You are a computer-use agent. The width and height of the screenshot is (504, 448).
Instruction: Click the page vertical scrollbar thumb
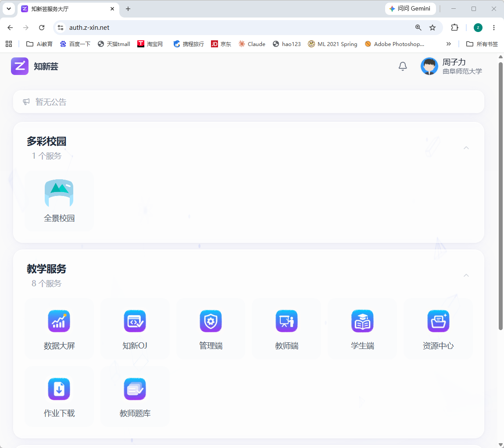point(500,196)
